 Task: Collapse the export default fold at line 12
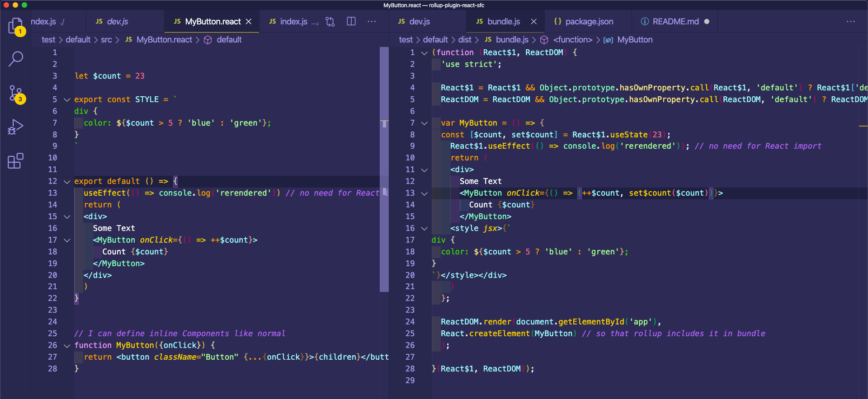[x=67, y=182]
